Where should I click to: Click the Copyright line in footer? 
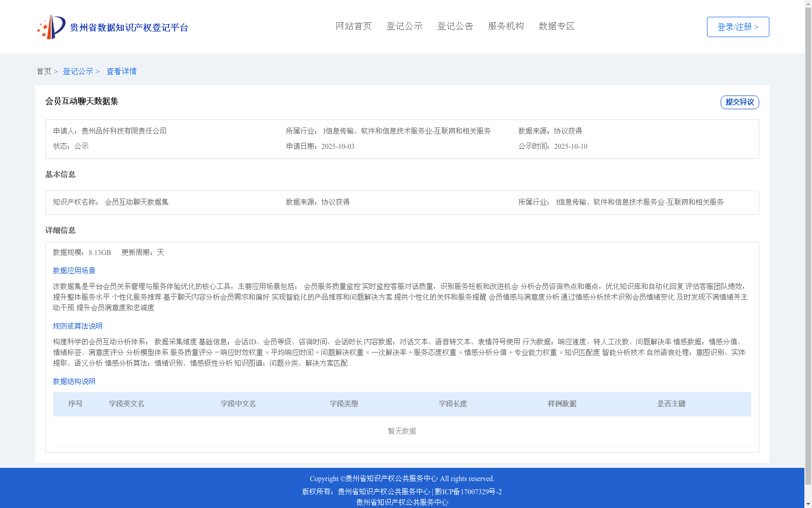tap(402, 479)
